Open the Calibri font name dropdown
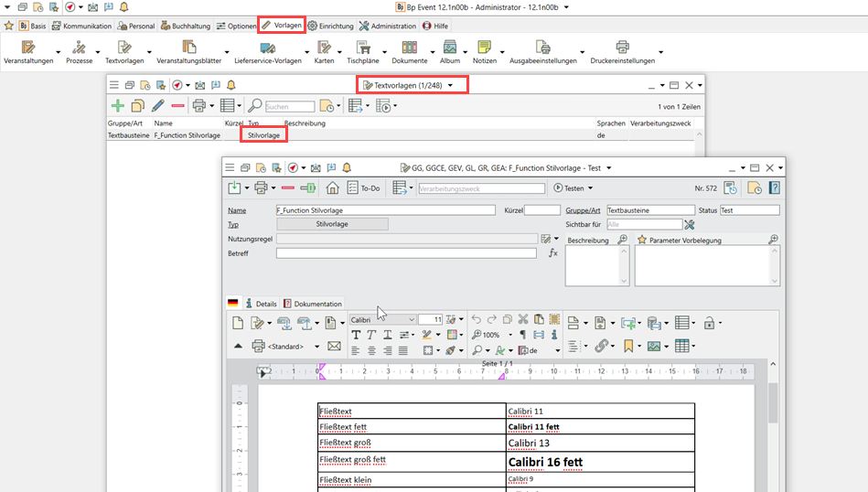Screen dimensions: 868x492 point(383,319)
